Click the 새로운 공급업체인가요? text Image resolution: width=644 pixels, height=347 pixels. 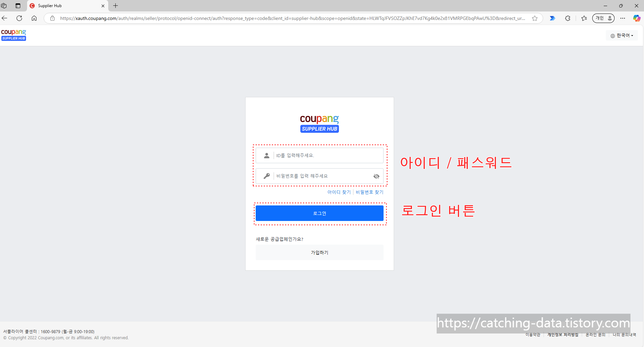tap(279, 239)
